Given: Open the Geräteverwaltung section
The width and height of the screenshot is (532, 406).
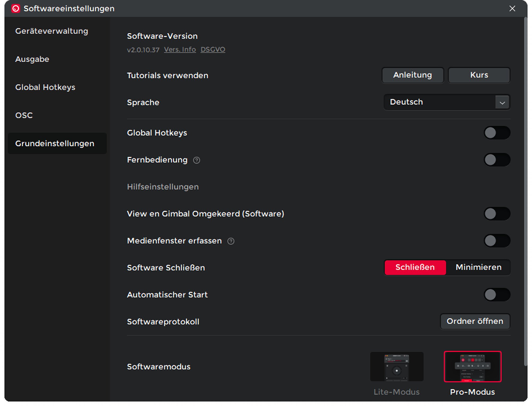Looking at the screenshot, I should coord(52,31).
